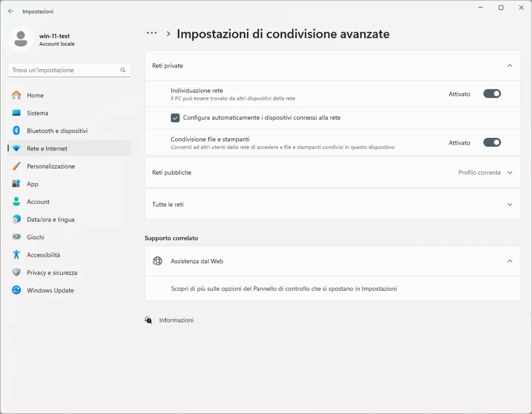Turn off Condivisione file e stampanti

[x=491, y=143]
